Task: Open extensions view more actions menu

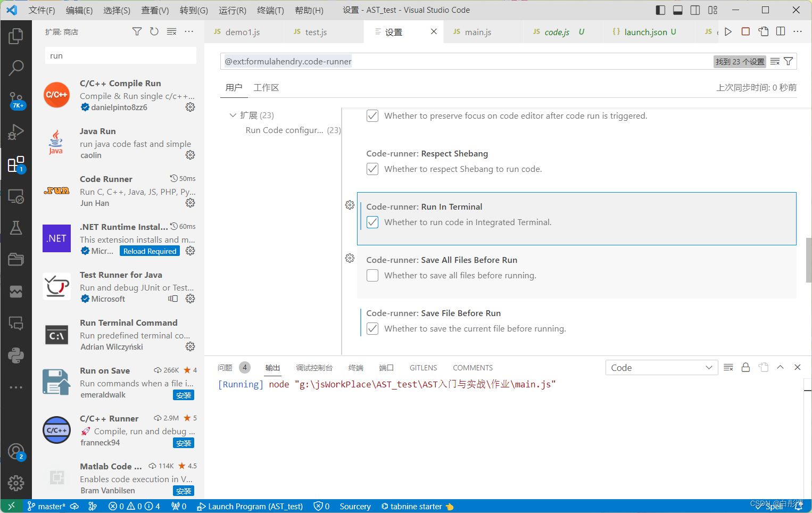Action: coord(189,32)
